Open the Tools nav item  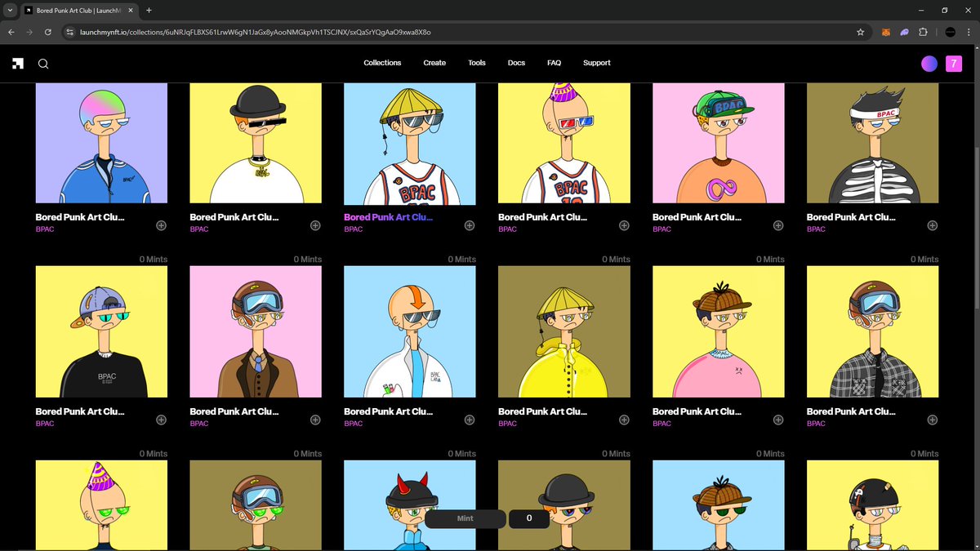[477, 63]
